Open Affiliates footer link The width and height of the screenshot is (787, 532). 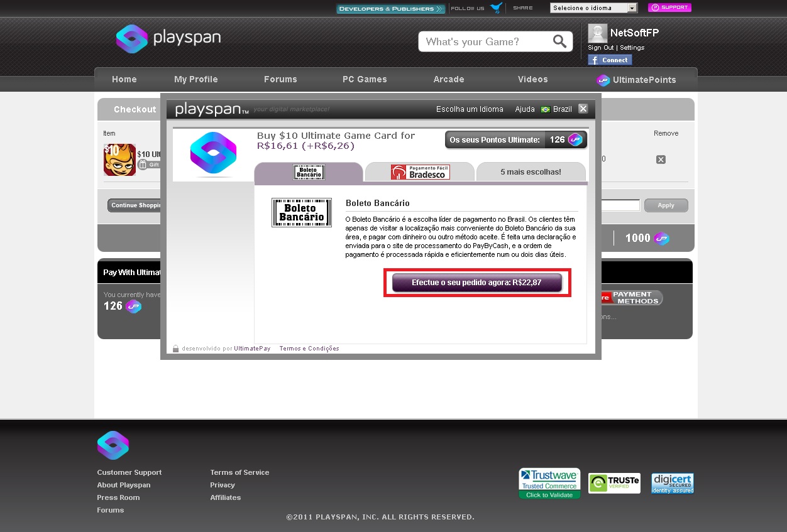click(x=226, y=497)
